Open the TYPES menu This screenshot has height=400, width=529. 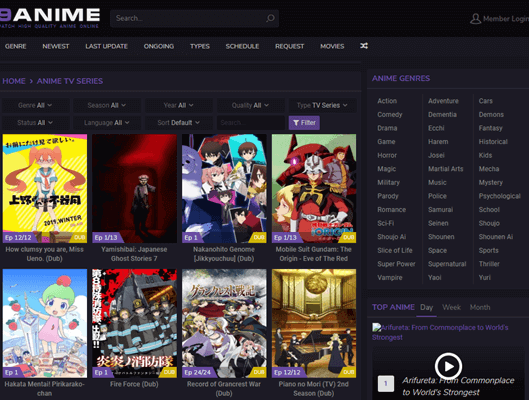(200, 46)
